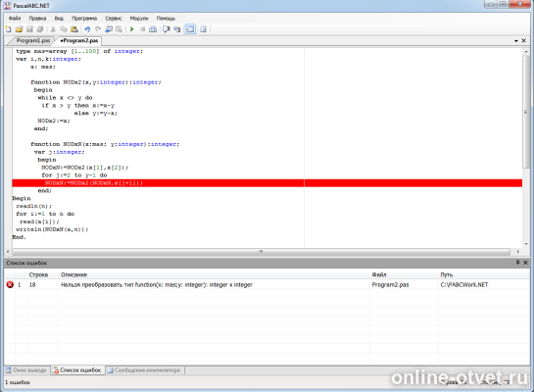Screen dimensions: 534x392
Task: Select error row for line 18
Action: point(267,285)
